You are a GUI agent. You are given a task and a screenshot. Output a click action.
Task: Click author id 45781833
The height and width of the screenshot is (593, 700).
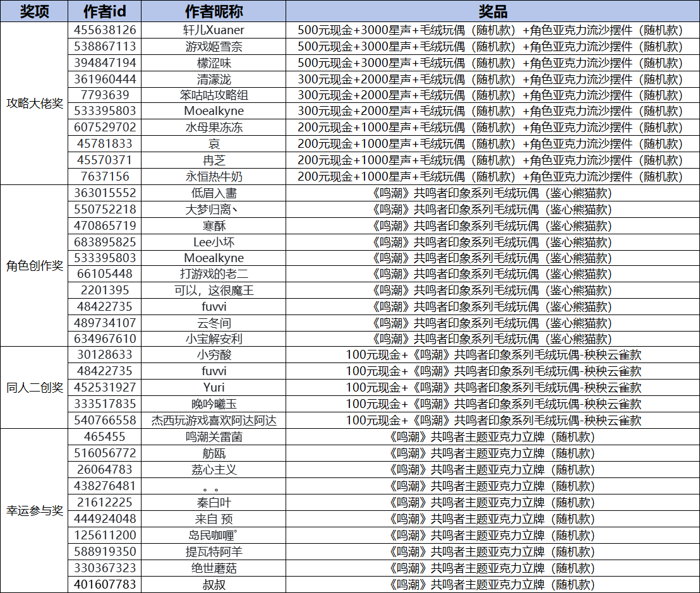(x=105, y=144)
